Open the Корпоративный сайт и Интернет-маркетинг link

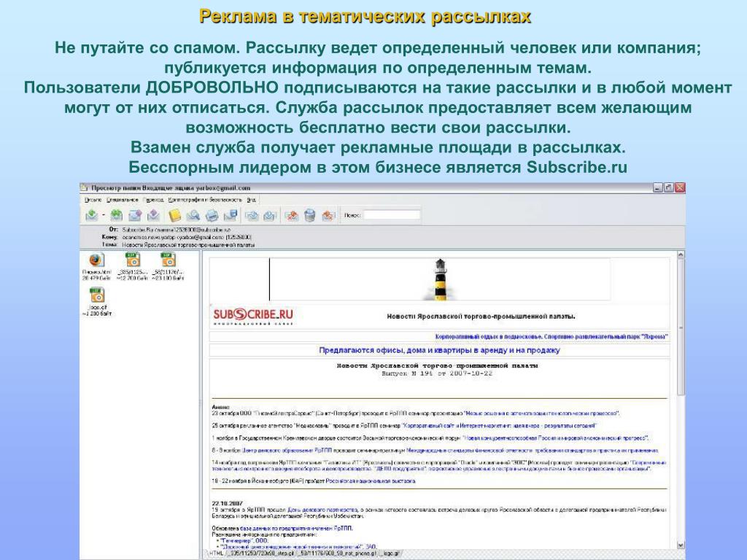pyautogui.click(x=499, y=426)
